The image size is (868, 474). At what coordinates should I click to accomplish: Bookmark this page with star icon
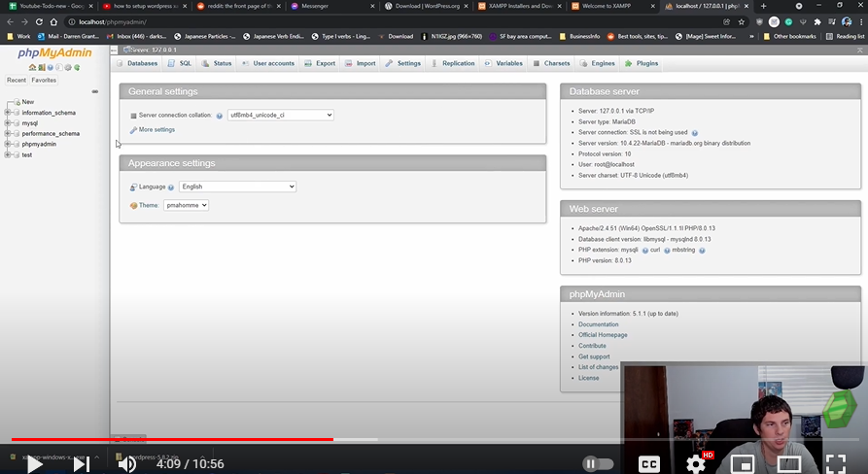pyautogui.click(x=742, y=22)
